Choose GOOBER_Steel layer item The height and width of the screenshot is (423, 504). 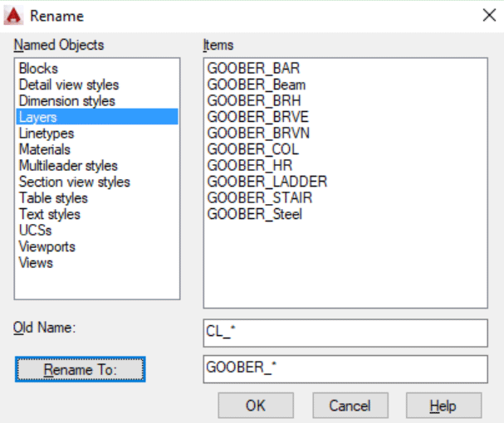(255, 214)
